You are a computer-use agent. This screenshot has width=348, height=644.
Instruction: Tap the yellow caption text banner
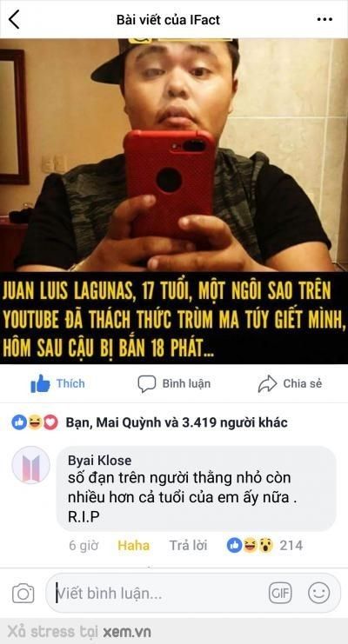pyautogui.click(x=174, y=318)
